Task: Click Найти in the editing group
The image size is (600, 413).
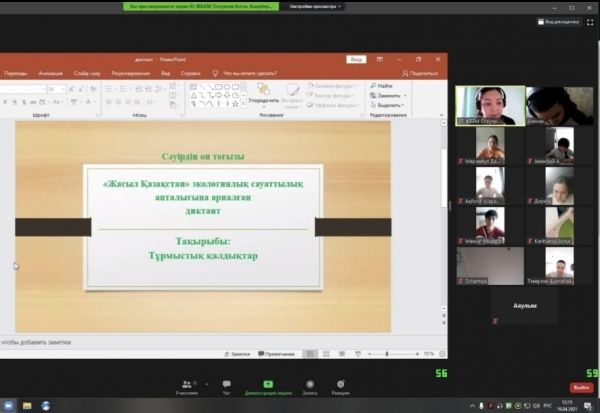Action: 384,86
